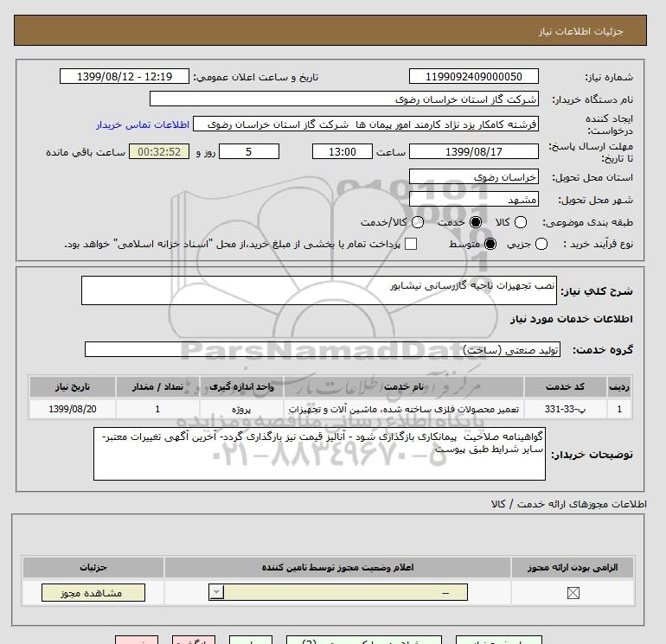Viewport: 666px width, 644px height.
Task: Click the delivery province field خراسان رضوی
Action: point(474,176)
